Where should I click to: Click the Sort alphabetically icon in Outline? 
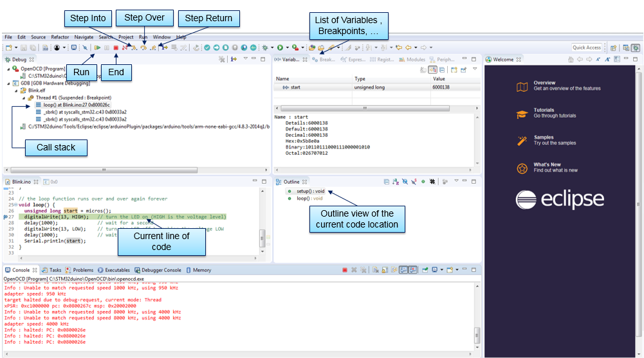[x=396, y=182]
